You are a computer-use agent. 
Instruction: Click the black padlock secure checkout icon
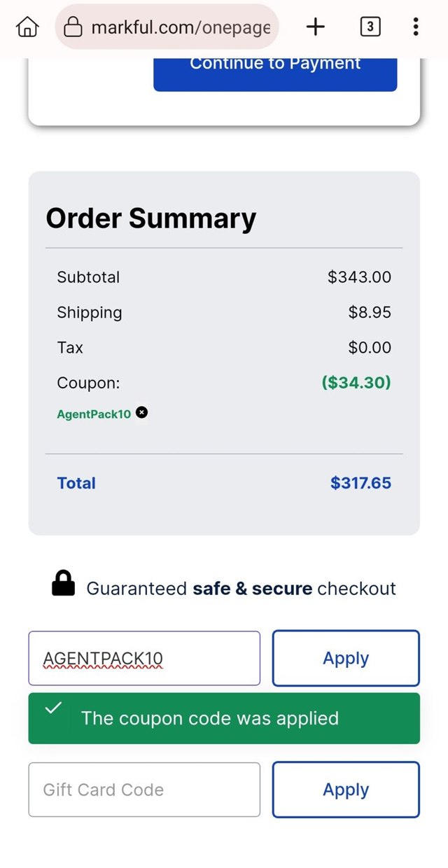point(63,584)
